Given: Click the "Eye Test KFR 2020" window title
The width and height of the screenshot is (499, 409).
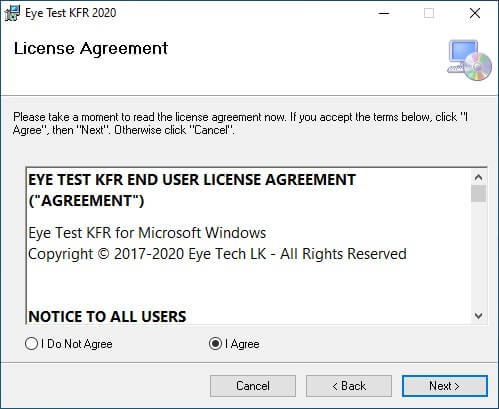Looking at the screenshot, I should pyautogui.click(x=71, y=13).
